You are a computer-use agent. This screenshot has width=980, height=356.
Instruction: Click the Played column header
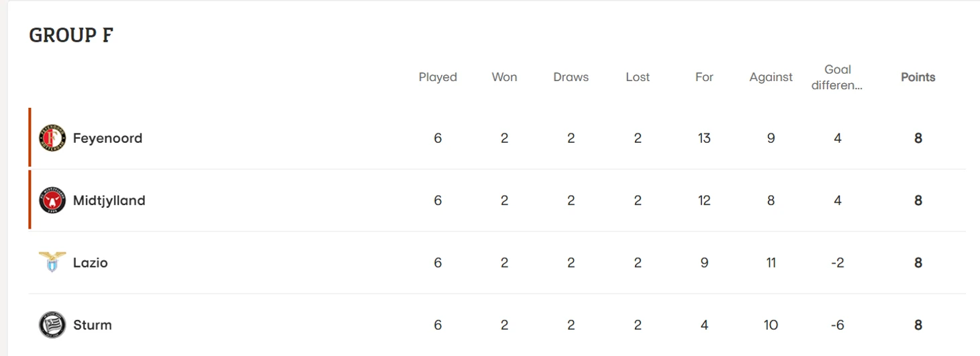438,77
